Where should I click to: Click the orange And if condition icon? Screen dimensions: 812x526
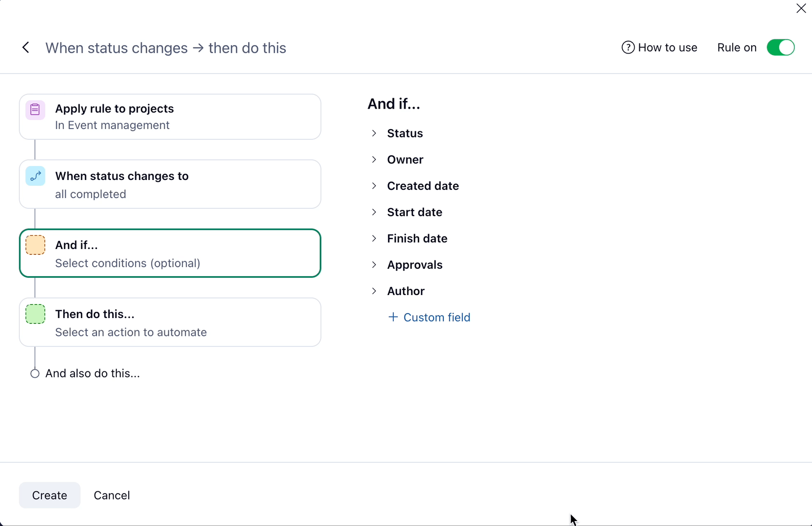35,245
